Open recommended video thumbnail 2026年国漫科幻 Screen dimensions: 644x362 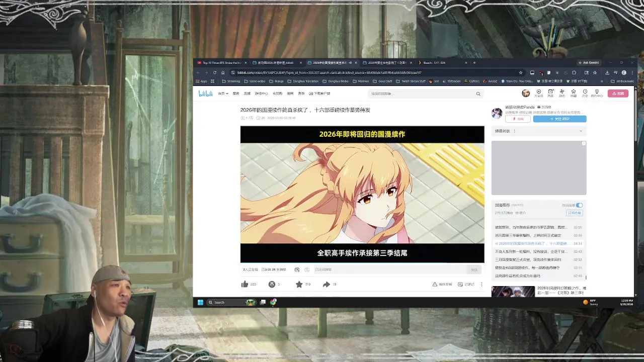(513, 292)
